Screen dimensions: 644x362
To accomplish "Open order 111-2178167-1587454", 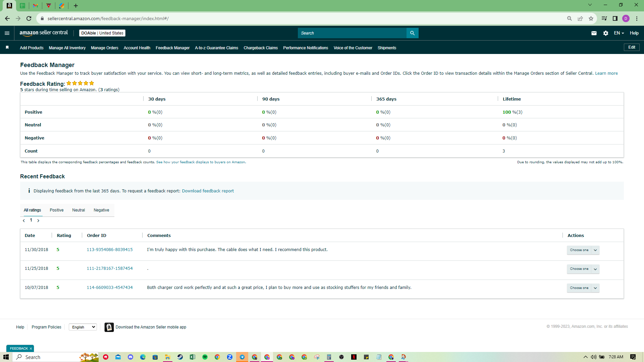I will (x=110, y=268).
